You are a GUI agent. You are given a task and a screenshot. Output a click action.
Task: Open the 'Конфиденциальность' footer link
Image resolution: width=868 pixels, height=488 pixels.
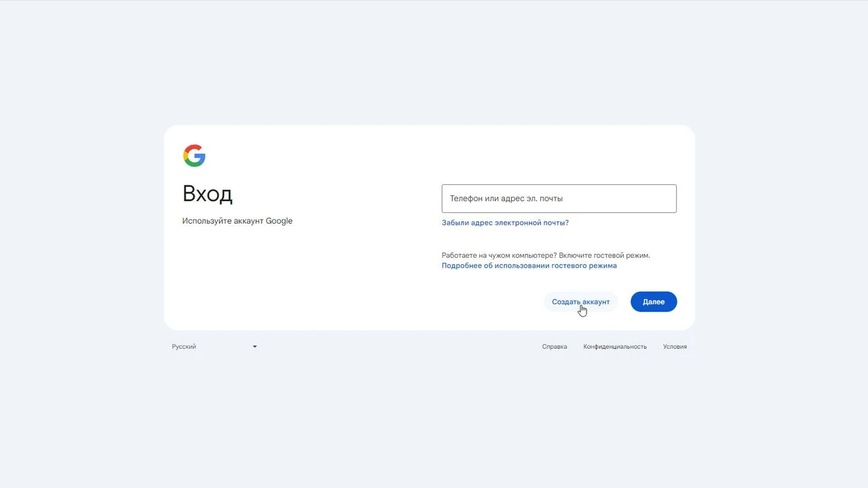pos(615,346)
